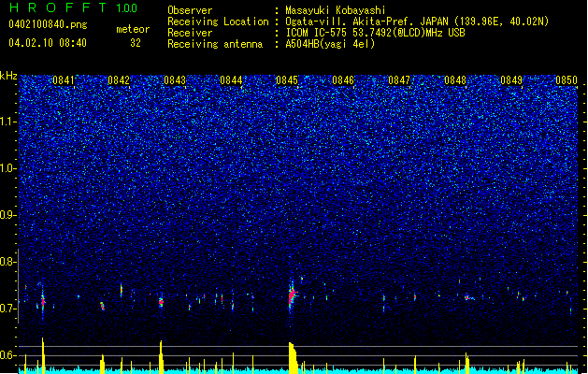The height and width of the screenshot is (374, 588).
Task: Click the 'Receiving Location' field label
Action: [x=218, y=22]
